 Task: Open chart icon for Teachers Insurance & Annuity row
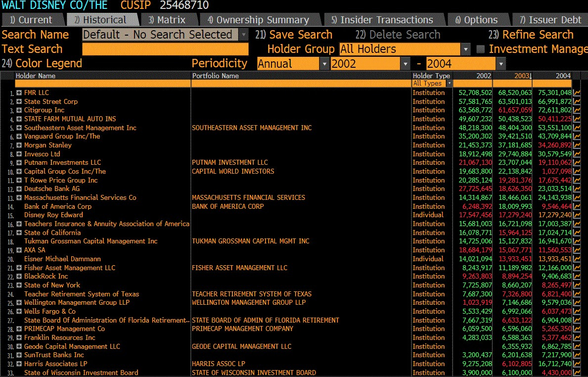point(577,224)
